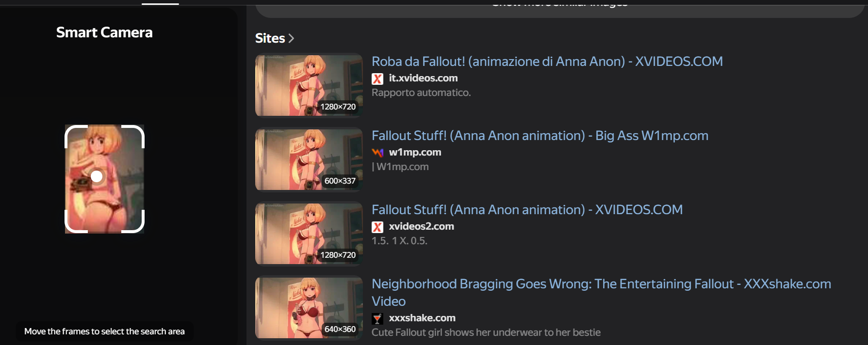Open thumbnail of the it.xvideos.com result
Image resolution: width=868 pixels, height=345 pixels.
pos(309,85)
